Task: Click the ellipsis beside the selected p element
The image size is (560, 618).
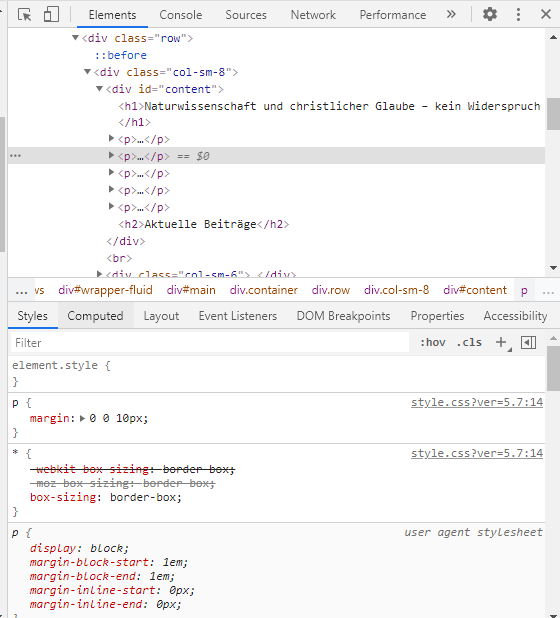Action: click(x=15, y=156)
